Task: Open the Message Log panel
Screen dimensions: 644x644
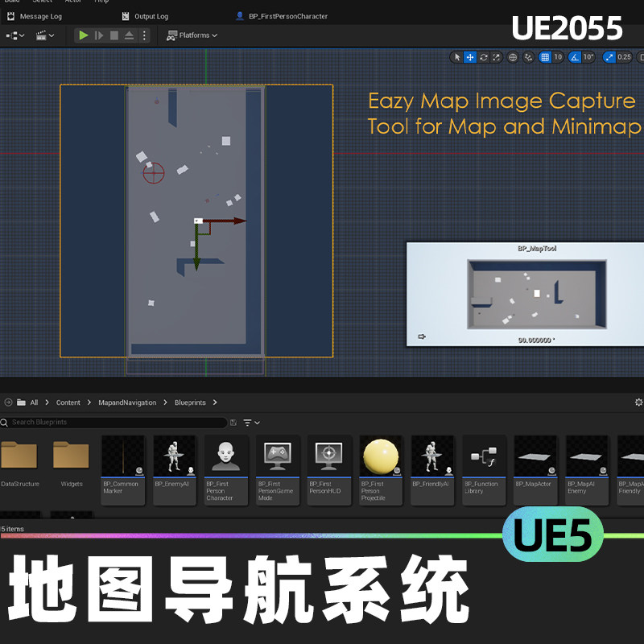Action: [x=36, y=16]
